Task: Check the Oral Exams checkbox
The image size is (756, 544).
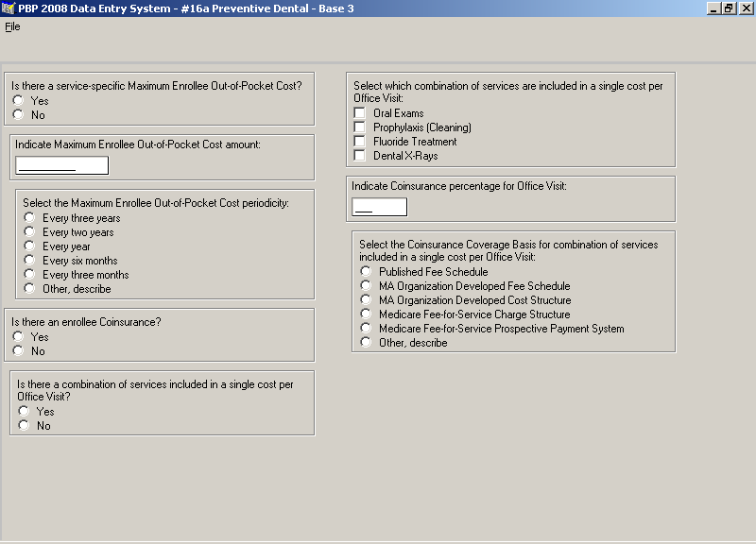Action: pyautogui.click(x=360, y=112)
